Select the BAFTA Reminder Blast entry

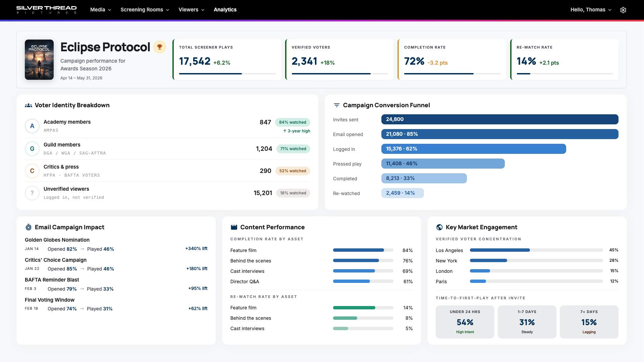(x=116, y=284)
